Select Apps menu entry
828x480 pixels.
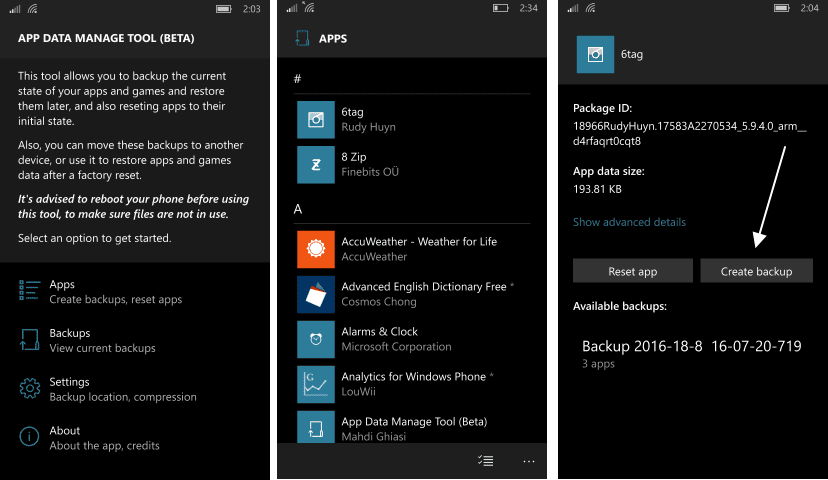[116, 291]
